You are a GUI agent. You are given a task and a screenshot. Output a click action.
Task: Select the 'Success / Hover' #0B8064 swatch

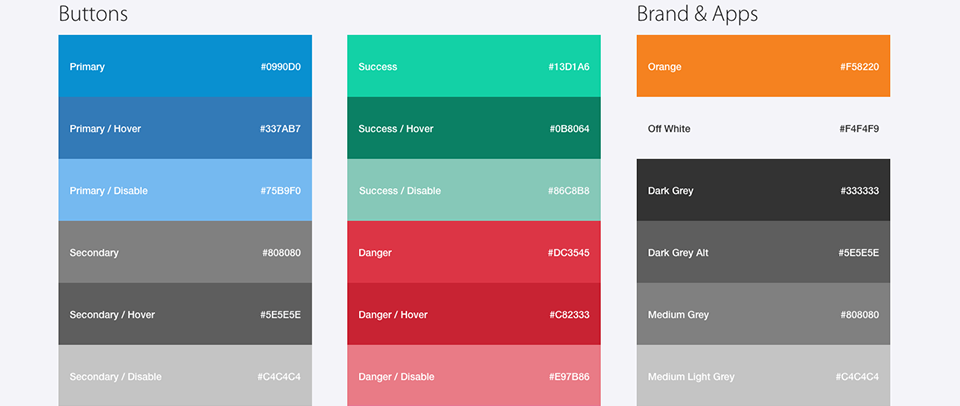[474, 128]
